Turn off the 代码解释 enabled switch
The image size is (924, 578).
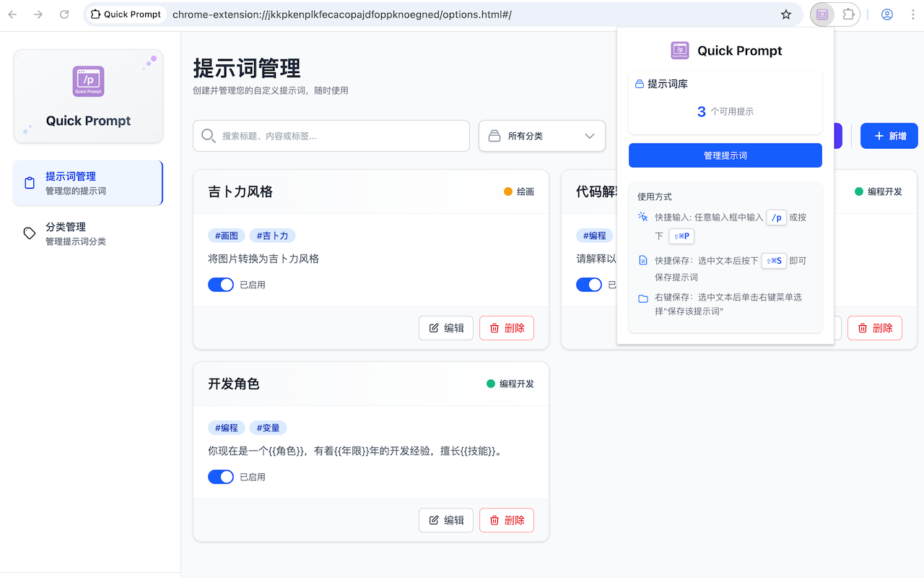pos(589,284)
